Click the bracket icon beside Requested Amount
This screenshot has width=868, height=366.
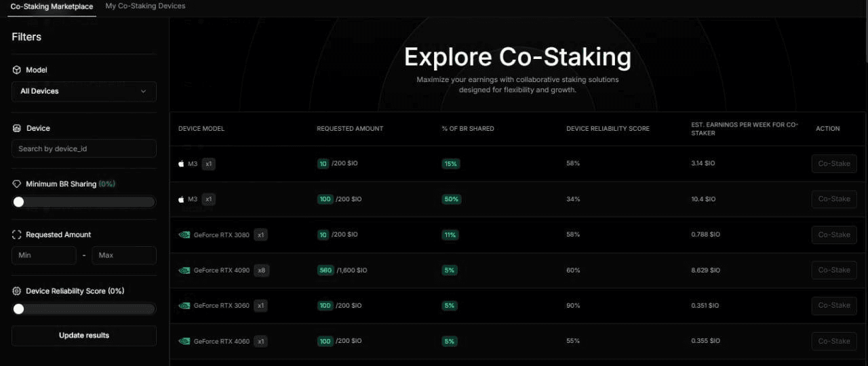pos(17,235)
